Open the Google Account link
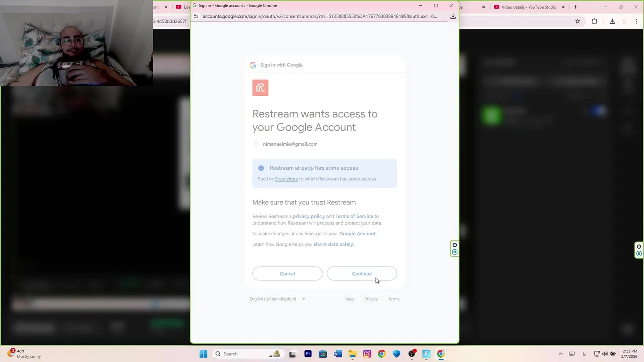The width and height of the screenshot is (644, 362). tap(357, 234)
